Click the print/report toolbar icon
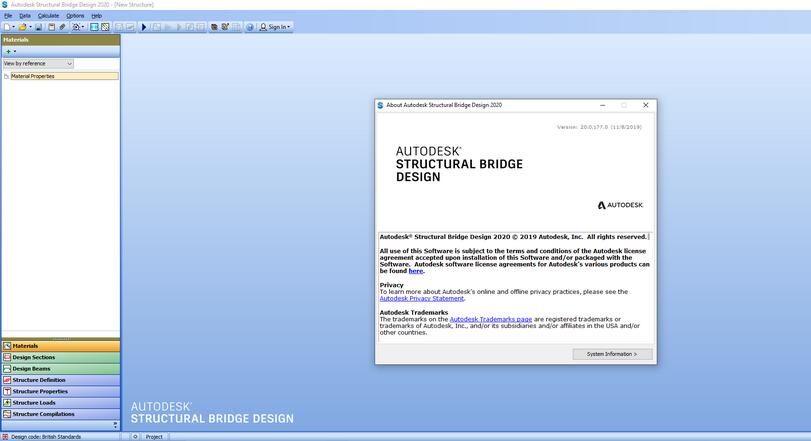The height and width of the screenshot is (441, 811). (x=51, y=27)
